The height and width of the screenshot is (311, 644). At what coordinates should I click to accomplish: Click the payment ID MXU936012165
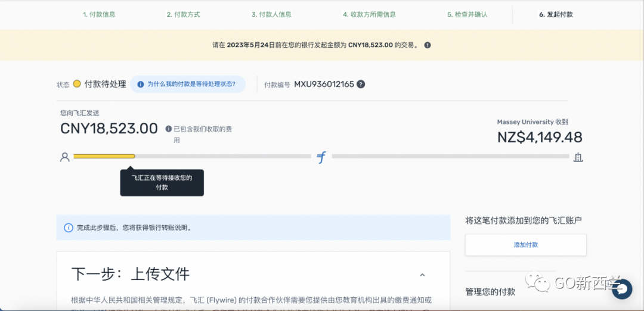(x=324, y=85)
